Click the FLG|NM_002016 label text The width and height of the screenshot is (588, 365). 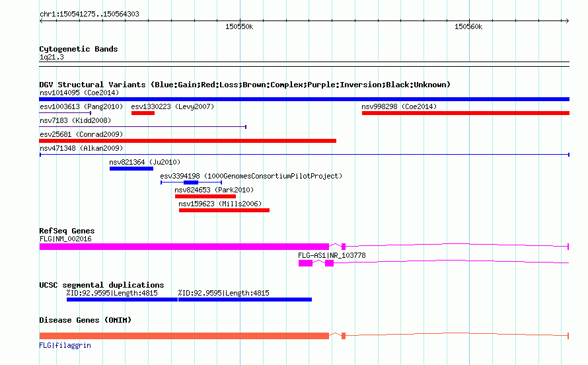65,239
